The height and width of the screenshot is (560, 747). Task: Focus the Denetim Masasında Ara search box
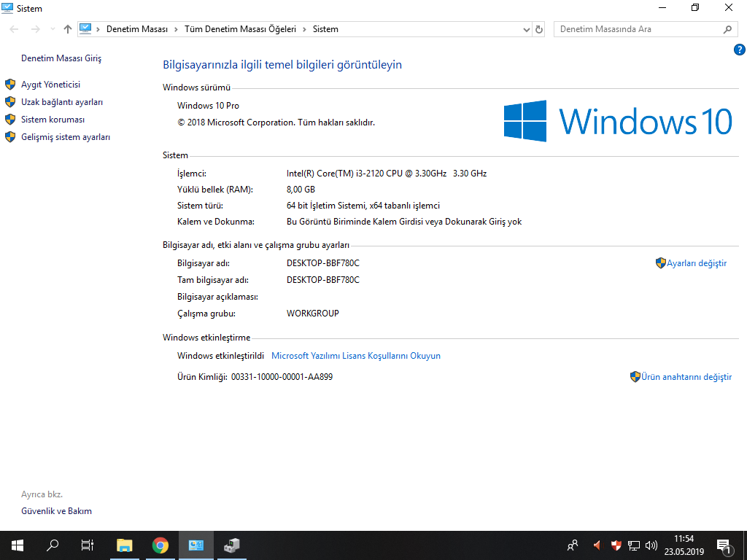[x=640, y=29]
